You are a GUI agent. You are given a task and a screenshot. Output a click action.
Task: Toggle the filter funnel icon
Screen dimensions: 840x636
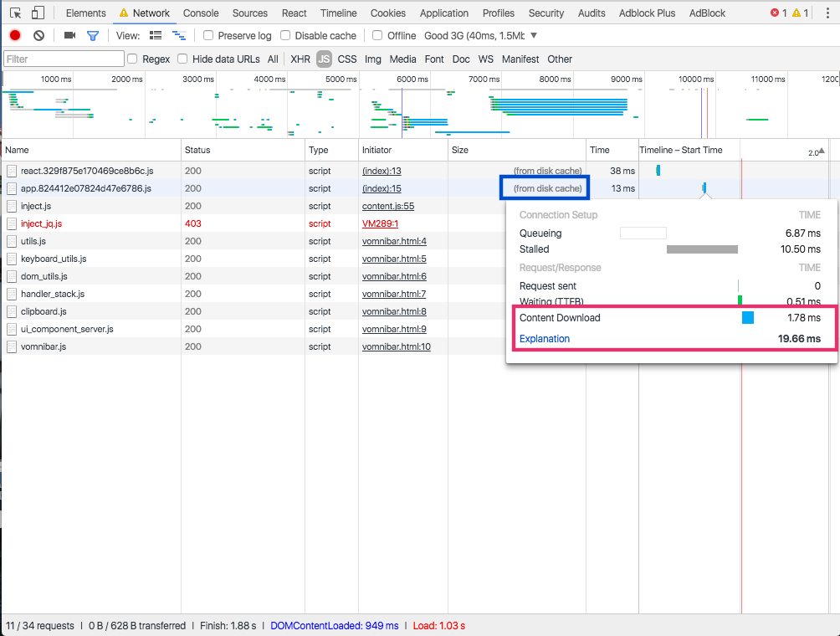tap(93, 36)
